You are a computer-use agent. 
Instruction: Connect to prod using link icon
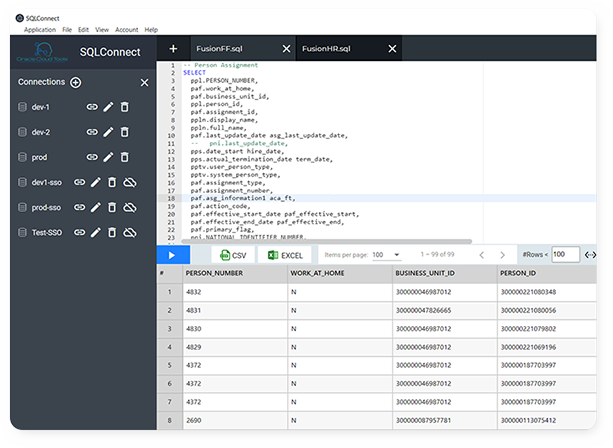coord(92,157)
